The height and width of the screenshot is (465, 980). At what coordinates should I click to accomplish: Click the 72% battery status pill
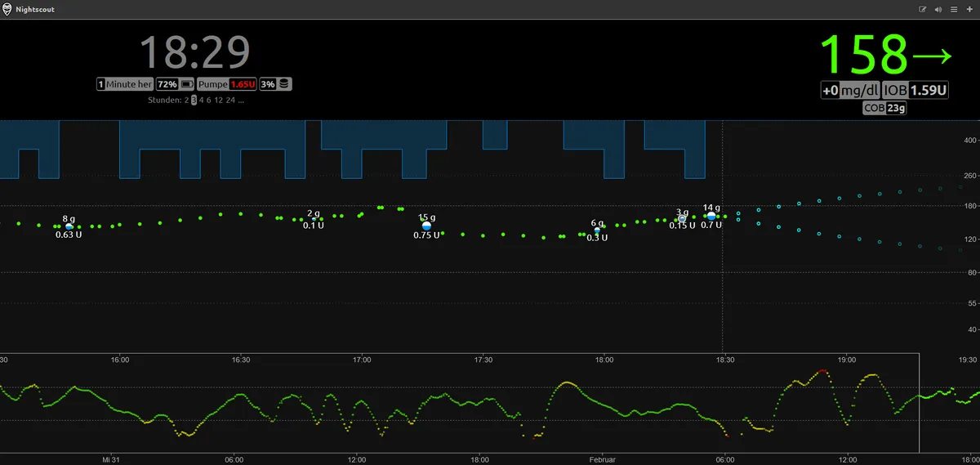[x=175, y=84]
